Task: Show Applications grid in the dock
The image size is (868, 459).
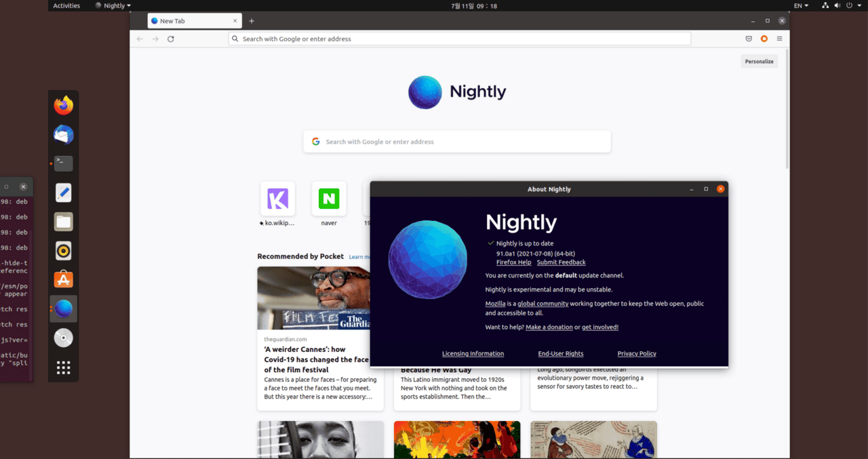Action: tap(64, 367)
